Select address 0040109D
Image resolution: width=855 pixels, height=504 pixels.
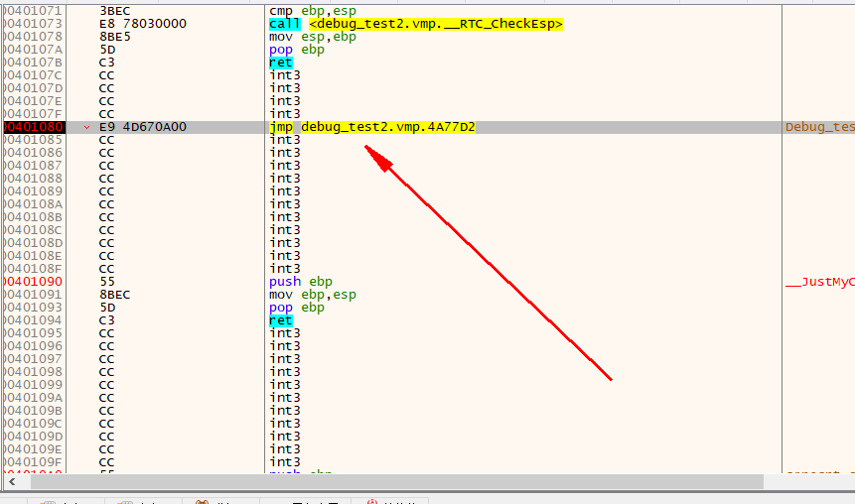coord(33,437)
